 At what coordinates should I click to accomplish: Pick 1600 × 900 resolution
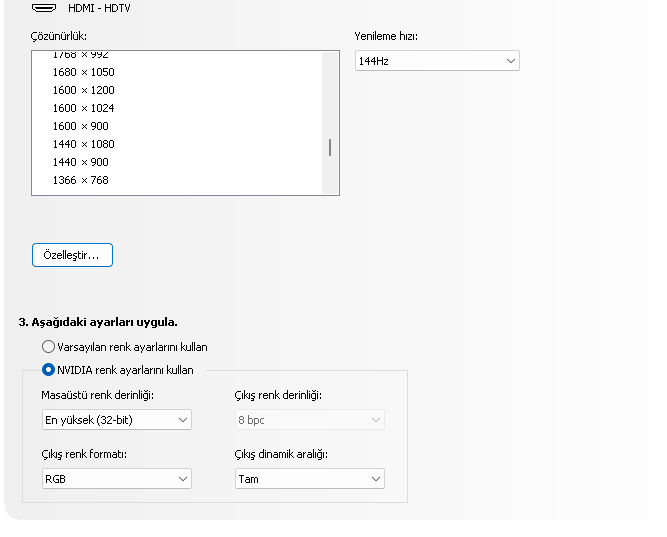click(80, 126)
